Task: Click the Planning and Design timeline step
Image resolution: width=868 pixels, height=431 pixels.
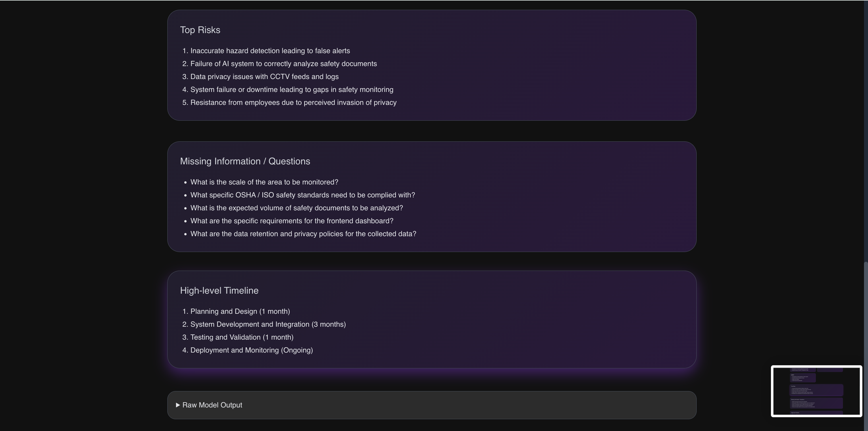Action: point(240,312)
